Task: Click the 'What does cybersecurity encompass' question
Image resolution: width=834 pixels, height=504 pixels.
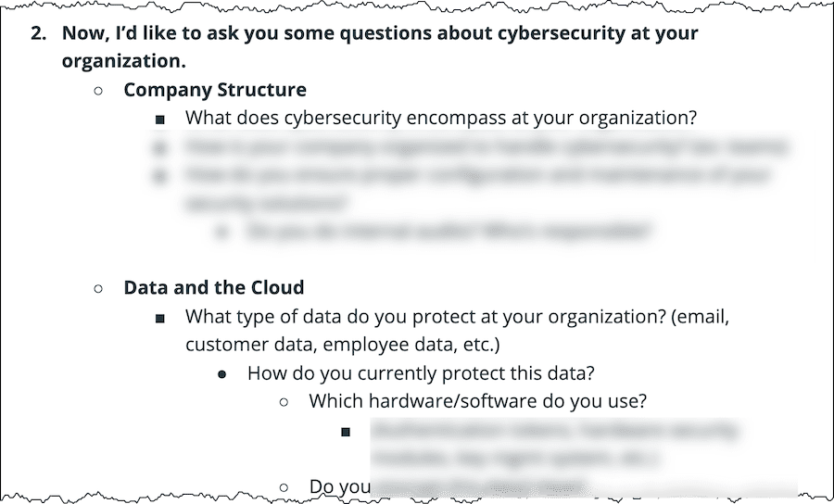Action: (x=441, y=118)
